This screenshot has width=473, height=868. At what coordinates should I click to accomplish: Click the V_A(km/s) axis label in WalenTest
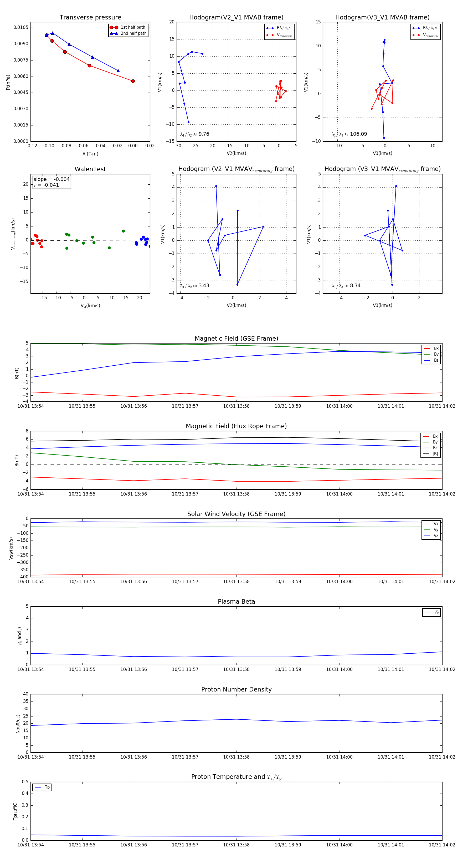[x=90, y=306]
